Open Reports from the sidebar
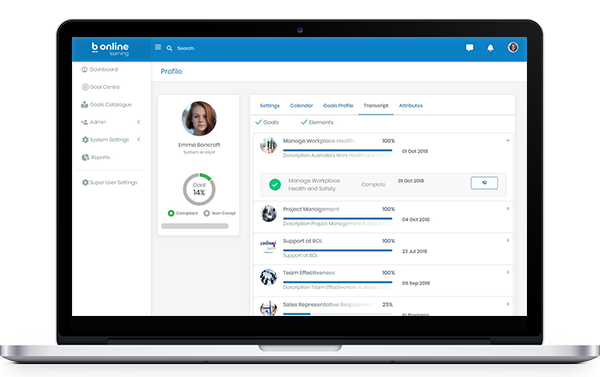600x377 pixels. pyautogui.click(x=96, y=157)
